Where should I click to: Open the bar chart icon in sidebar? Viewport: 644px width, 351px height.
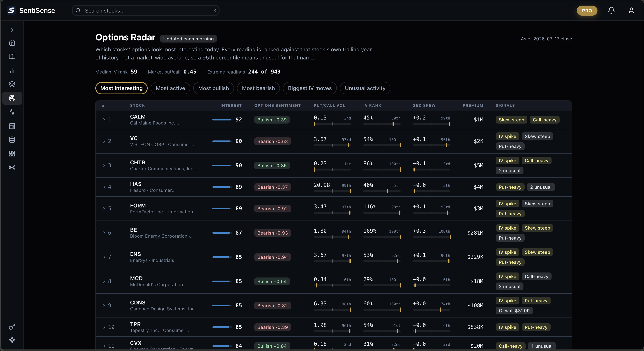coord(12,71)
